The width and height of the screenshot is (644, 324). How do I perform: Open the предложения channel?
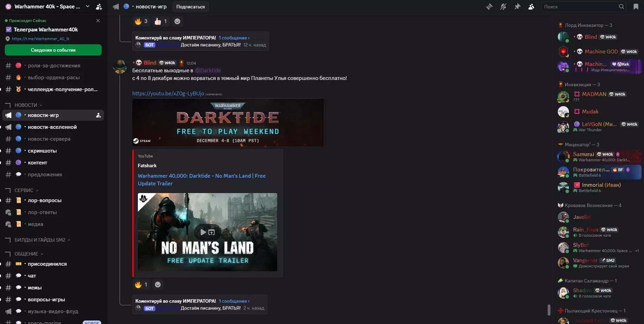coord(53,175)
